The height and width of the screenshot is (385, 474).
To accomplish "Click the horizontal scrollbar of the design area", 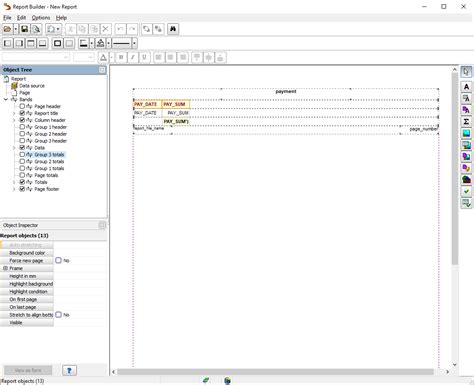I will 275,372.
